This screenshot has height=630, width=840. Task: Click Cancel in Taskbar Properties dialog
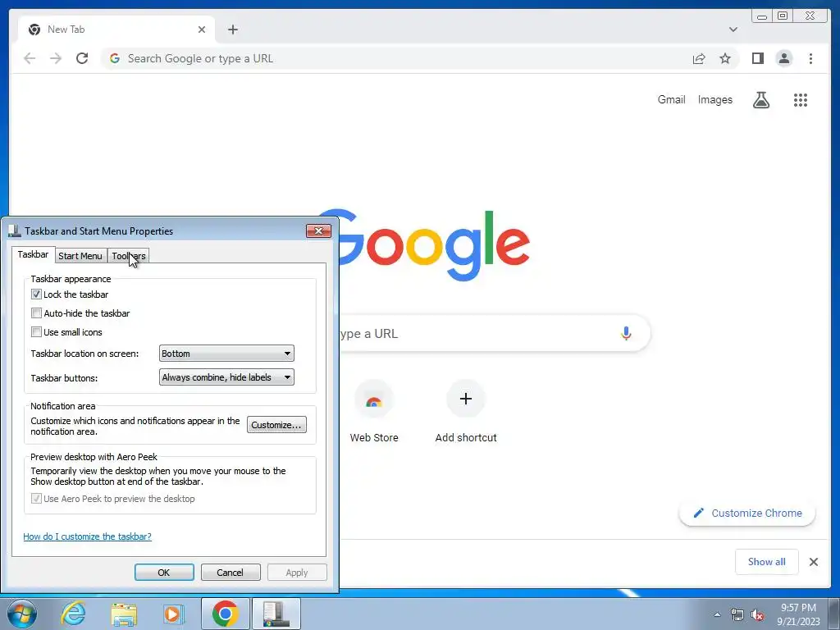click(231, 572)
